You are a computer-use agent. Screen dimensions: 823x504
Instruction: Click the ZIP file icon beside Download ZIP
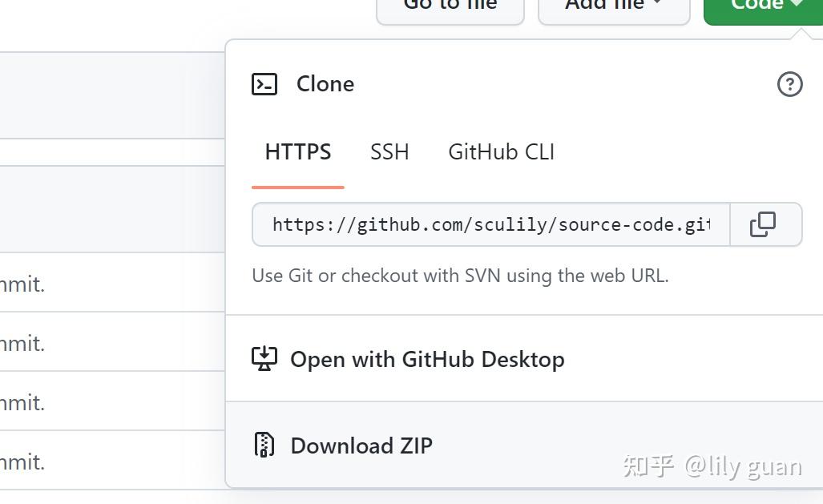pyautogui.click(x=264, y=446)
